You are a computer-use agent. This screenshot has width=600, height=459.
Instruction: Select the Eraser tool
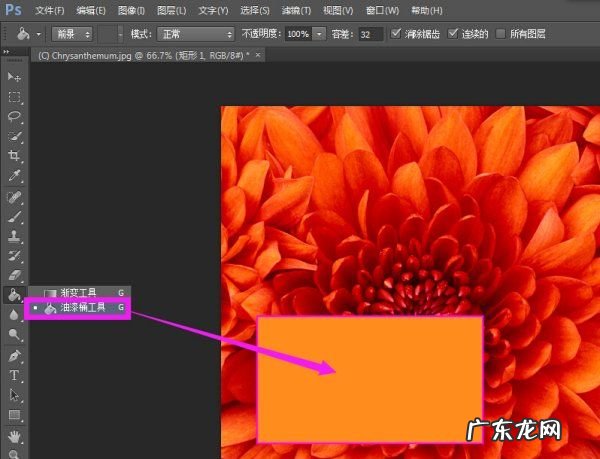pos(14,275)
